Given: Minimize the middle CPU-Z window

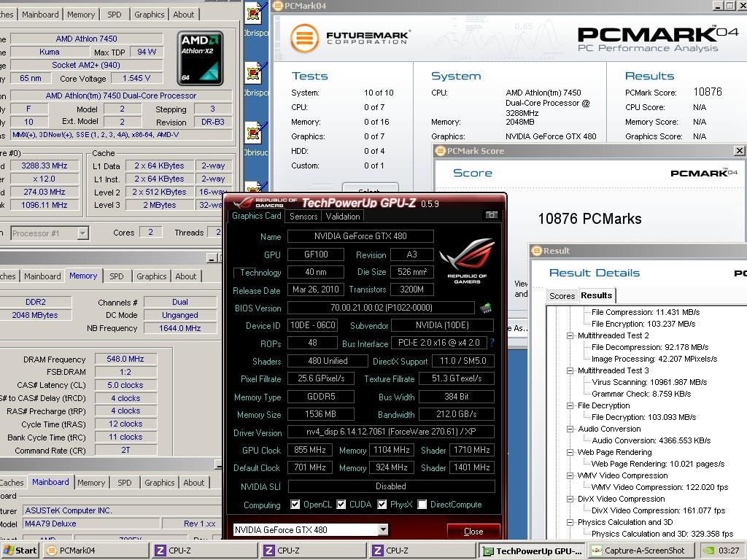Looking at the screenshot, I should [212, 257].
